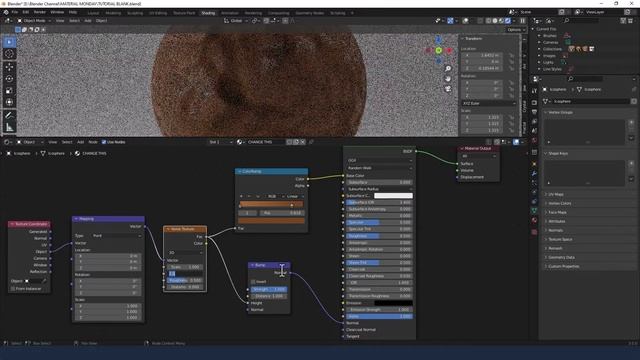This screenshot has height=360, width=640.
Task: Open the View Layer properties tab icon
Action: coord(534,121)
